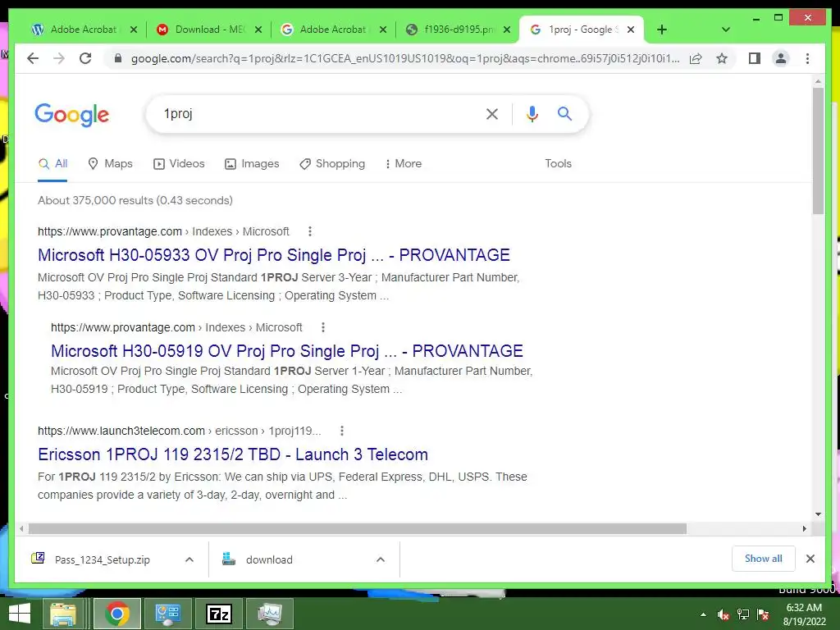Show hidden tray icons arrow

tap(703, 614)
